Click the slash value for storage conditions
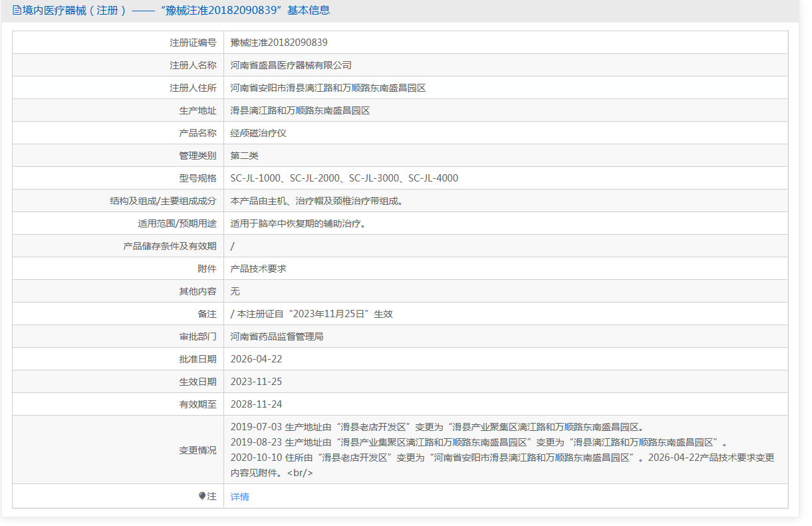 pyautogui.click(x=233, y=246)
